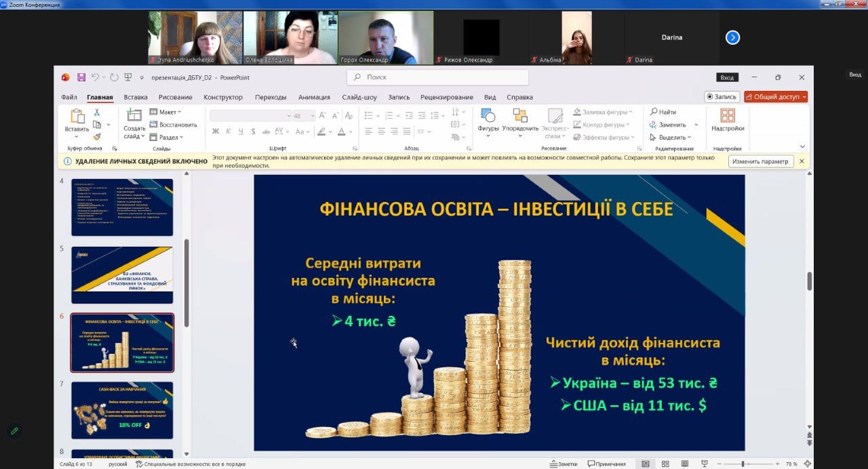Toggle the Notes (Заметки) pane
The width and height of the screenshot is (868, 469).
563,464
